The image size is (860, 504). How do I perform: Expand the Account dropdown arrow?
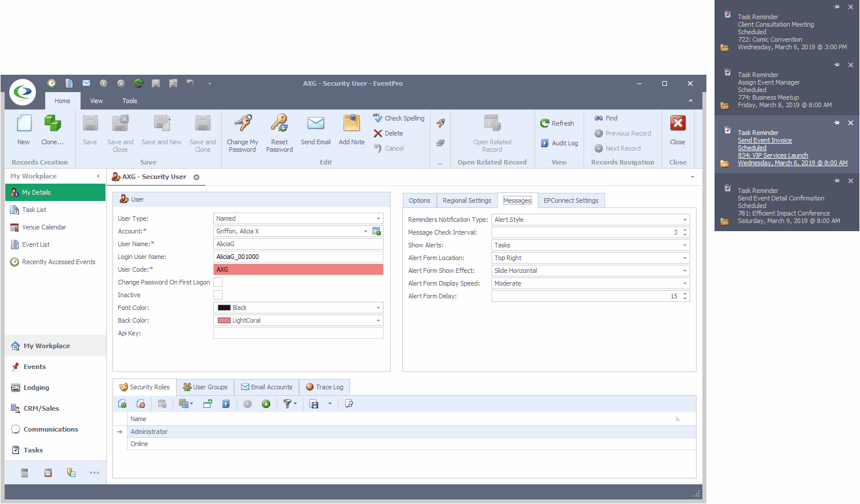pyautogui.click(x=366, y=231)
